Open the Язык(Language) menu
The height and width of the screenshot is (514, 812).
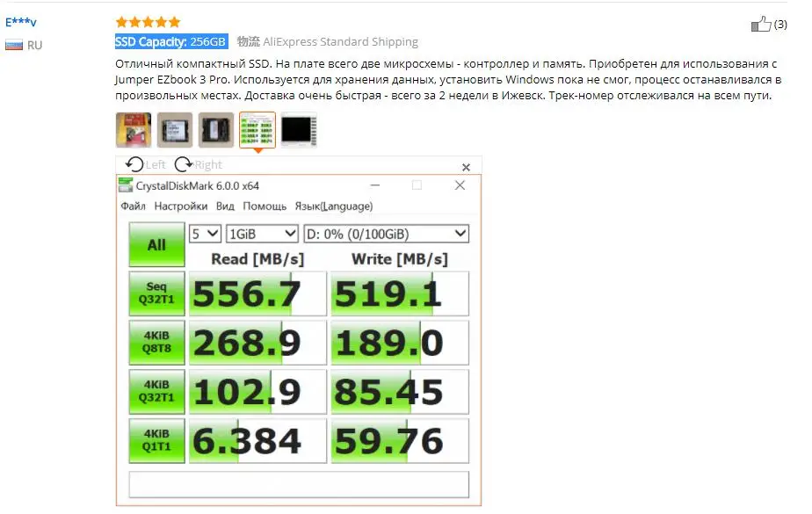click(x=334, y=206)
